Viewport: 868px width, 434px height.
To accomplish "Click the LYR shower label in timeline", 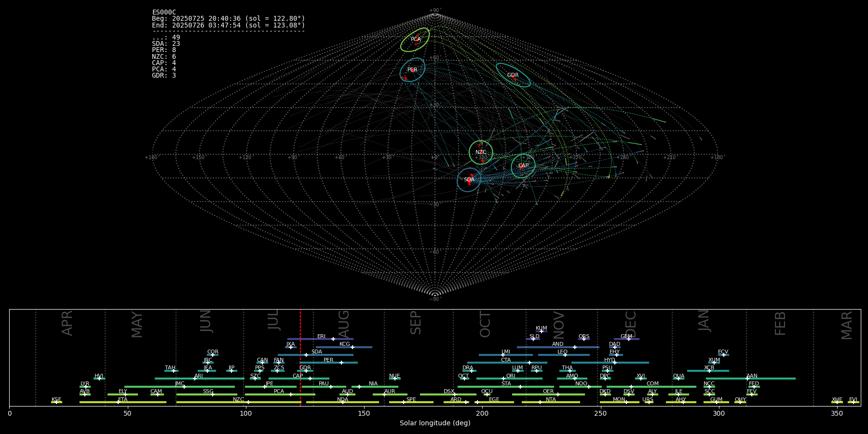I will point(85,384).
